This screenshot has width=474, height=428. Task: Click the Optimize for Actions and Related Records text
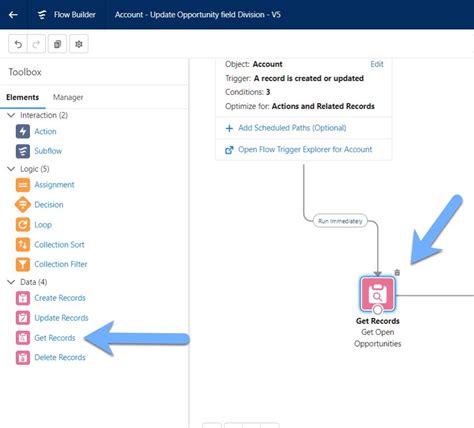300,106
